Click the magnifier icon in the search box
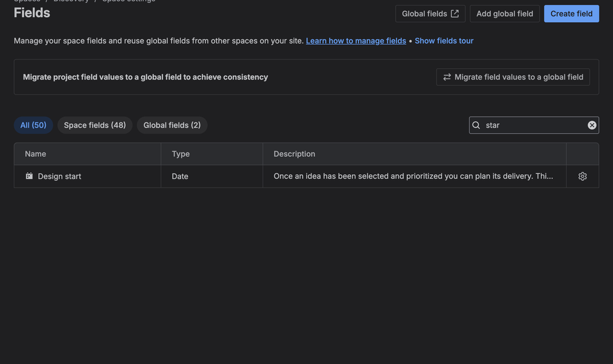 pos(476,125)
